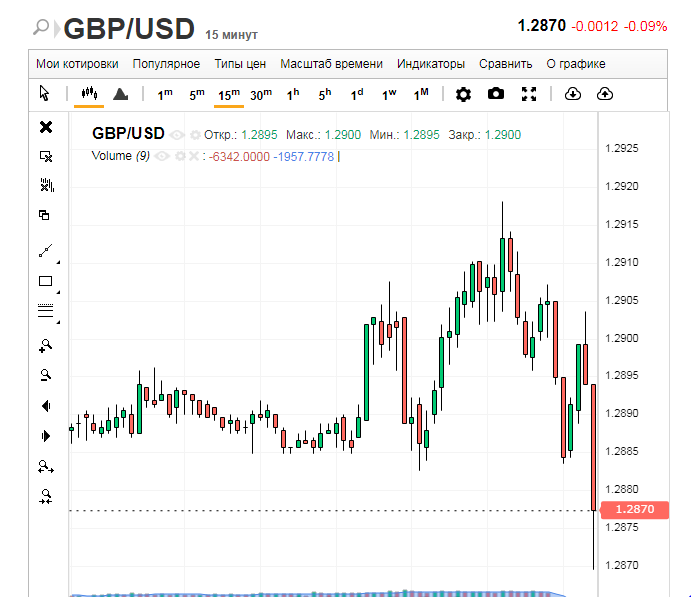Set timeframe to 1 day
The width and height of the screenshot is (691, 597).
(x=357, y=94)
